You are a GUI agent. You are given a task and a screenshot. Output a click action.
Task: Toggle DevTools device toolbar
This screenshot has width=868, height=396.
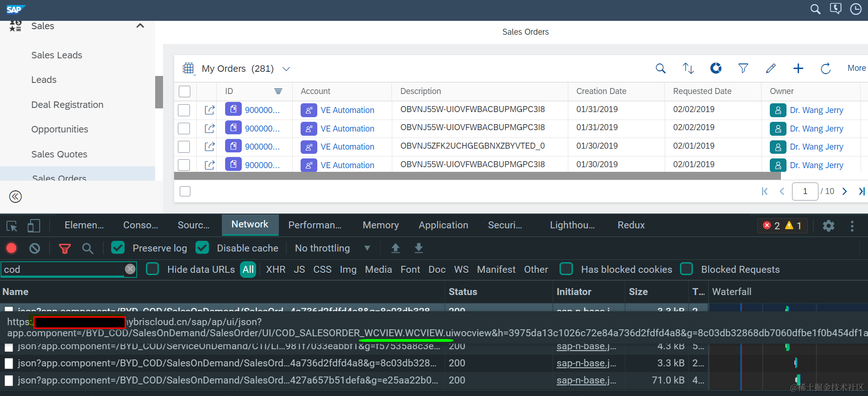34,226
